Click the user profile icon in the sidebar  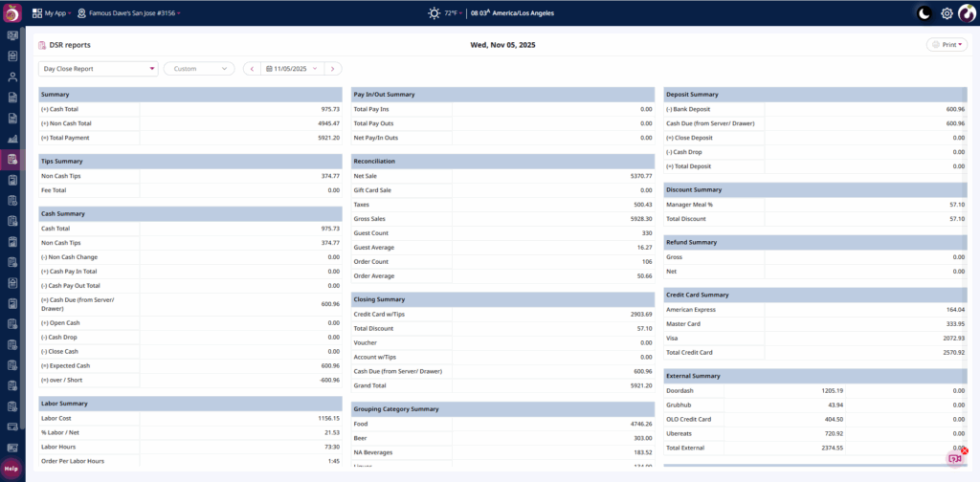pyautogui.click(x=12, y=77)
